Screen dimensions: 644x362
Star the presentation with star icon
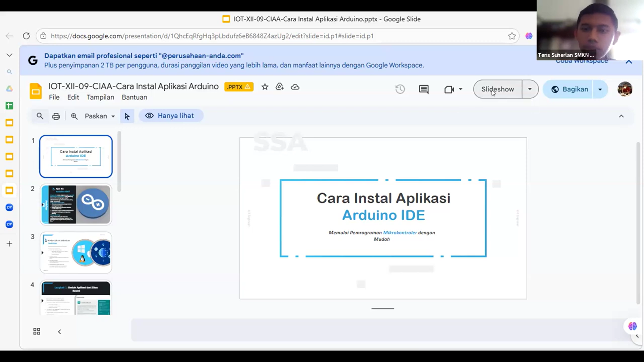[x=265, y=87]
